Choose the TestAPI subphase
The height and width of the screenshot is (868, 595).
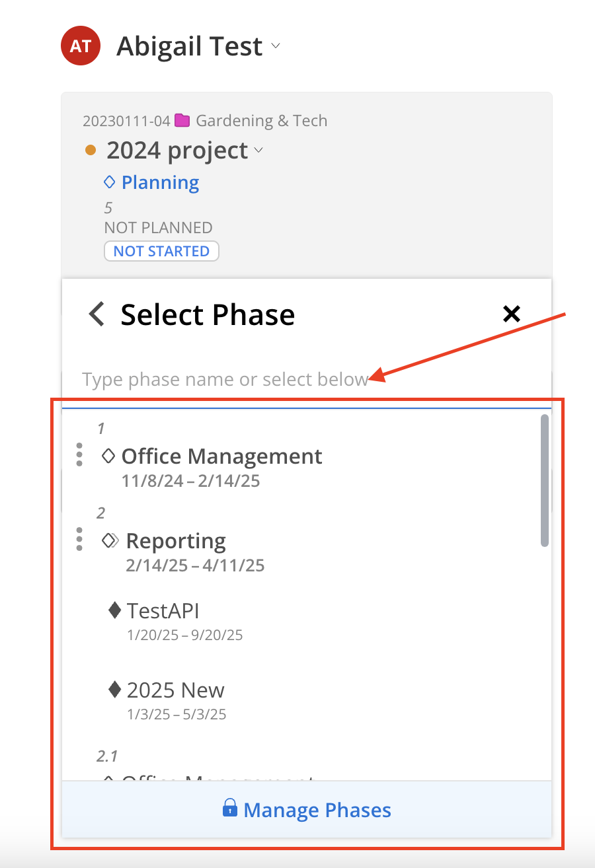coord(163,610)
